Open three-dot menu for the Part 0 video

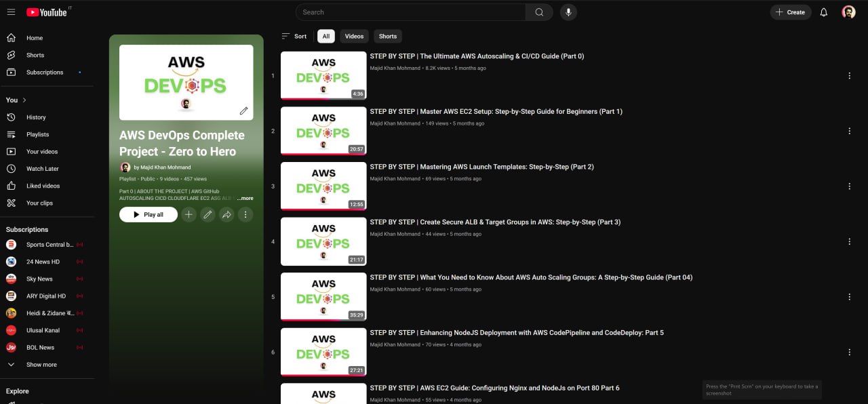pos(849,76)
